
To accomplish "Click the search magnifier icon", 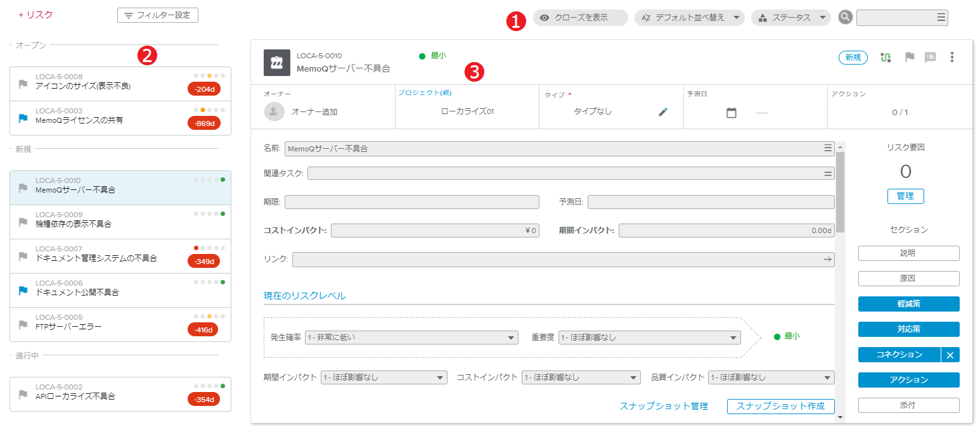I will tap(845, 18).
